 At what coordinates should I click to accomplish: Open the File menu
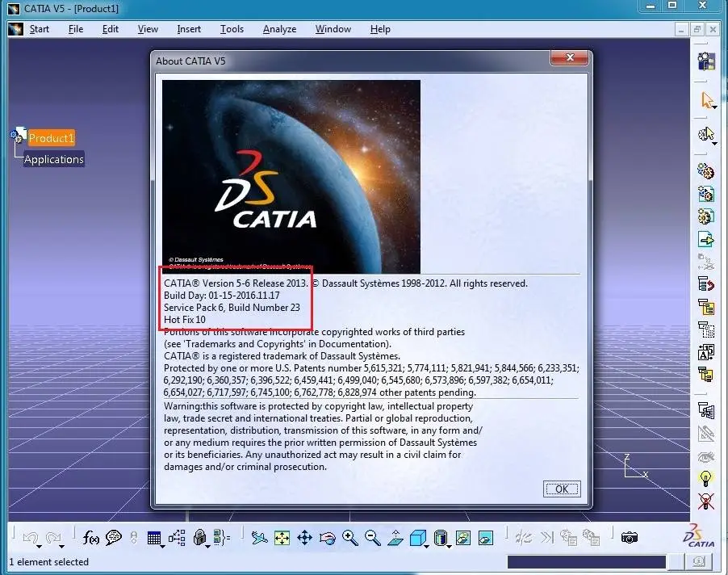76,29
